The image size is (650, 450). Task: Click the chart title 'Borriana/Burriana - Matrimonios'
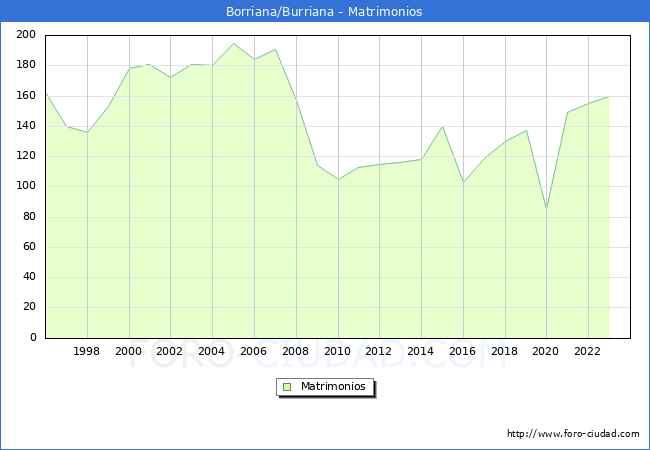tap(324, 12)
